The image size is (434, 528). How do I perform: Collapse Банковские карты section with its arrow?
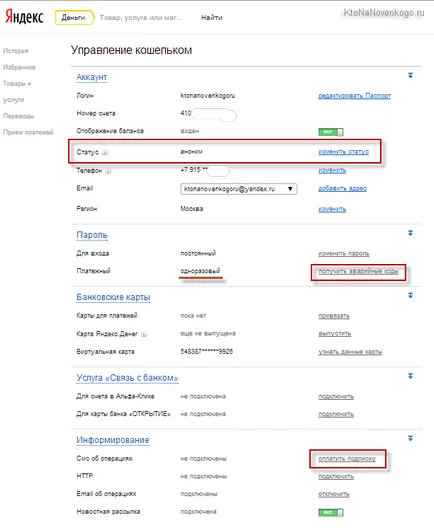tap(410, 295)
